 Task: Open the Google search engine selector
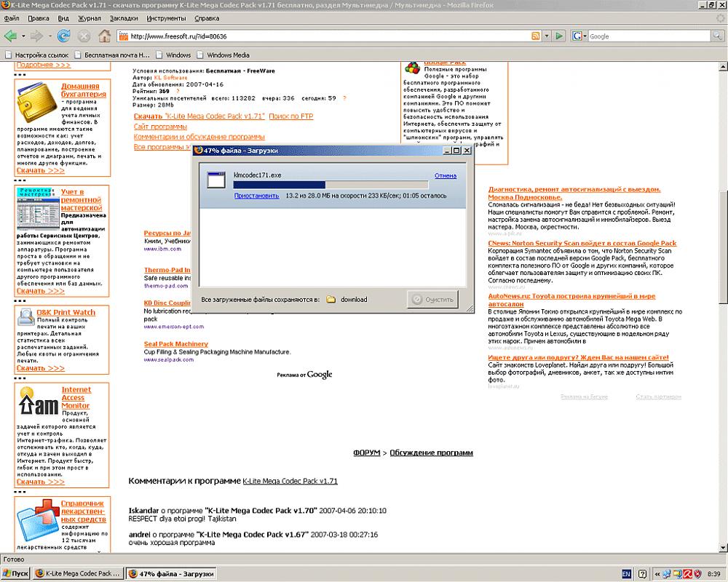coord(579,36)
